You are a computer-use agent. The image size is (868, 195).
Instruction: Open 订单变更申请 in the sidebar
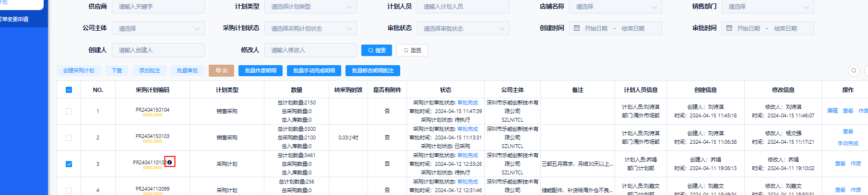coord(14,19)
